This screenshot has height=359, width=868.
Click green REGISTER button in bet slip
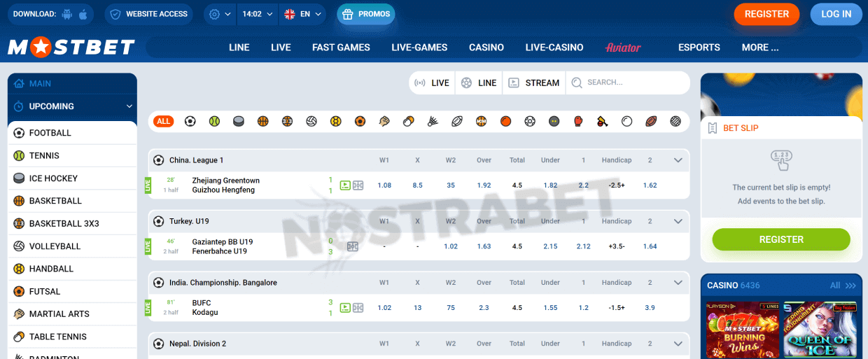[x=781, y=239]
